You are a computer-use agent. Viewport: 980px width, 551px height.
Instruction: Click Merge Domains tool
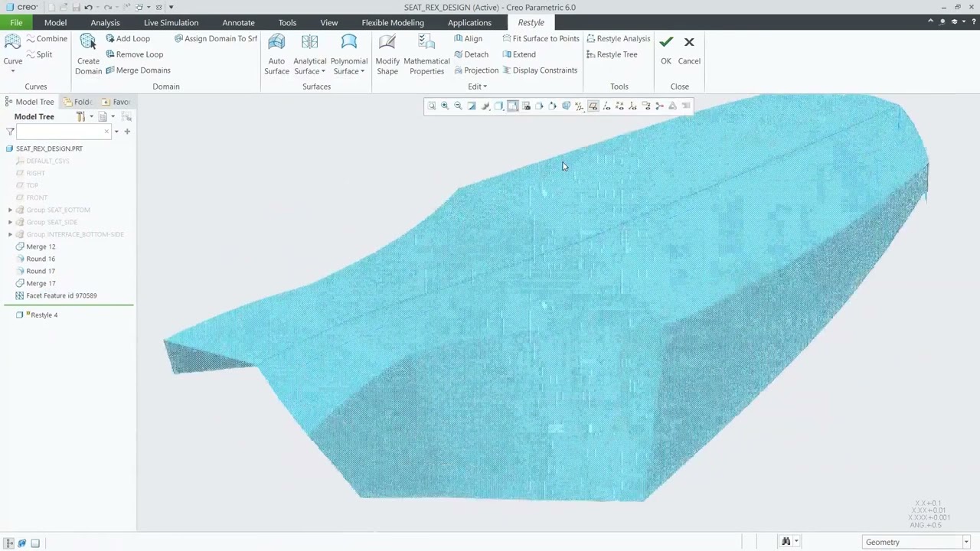click(138, 70)
